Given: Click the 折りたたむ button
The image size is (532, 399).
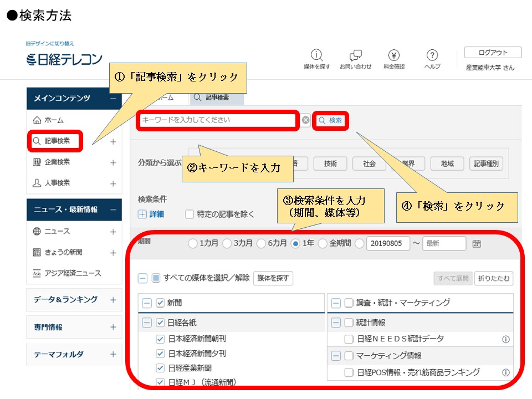Looking at the screenshot, I should click(x=494, y=279).
